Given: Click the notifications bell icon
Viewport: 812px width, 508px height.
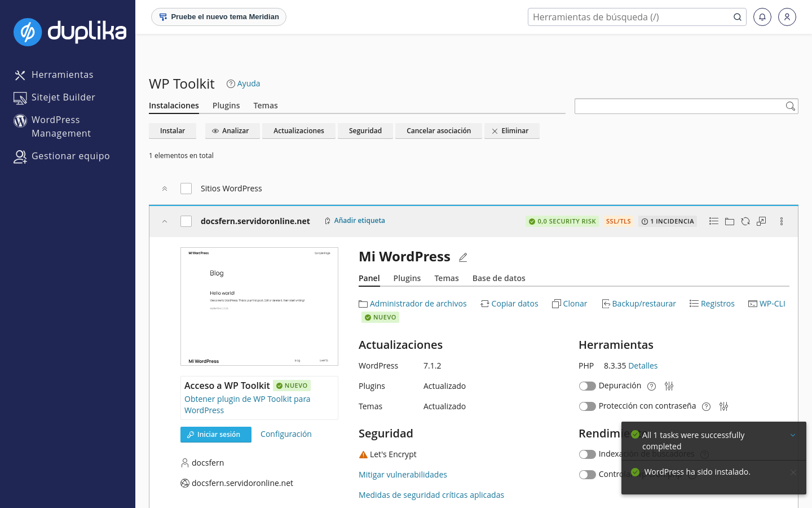Looking at the screenshot, I should [762, 17].
